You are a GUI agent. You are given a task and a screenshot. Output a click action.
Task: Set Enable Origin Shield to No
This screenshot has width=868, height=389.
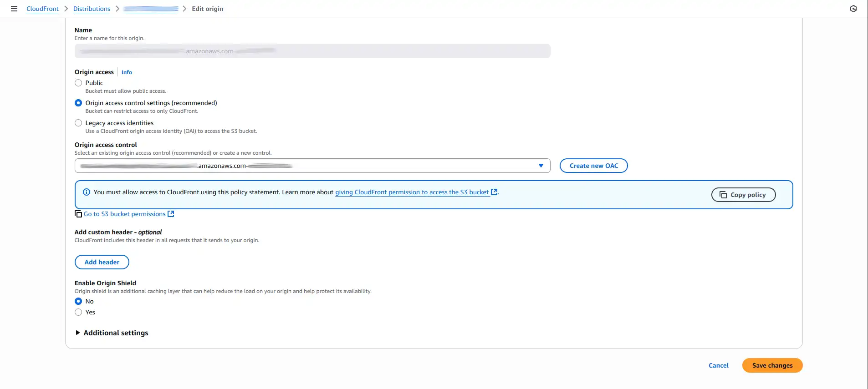tap(78, 301)
